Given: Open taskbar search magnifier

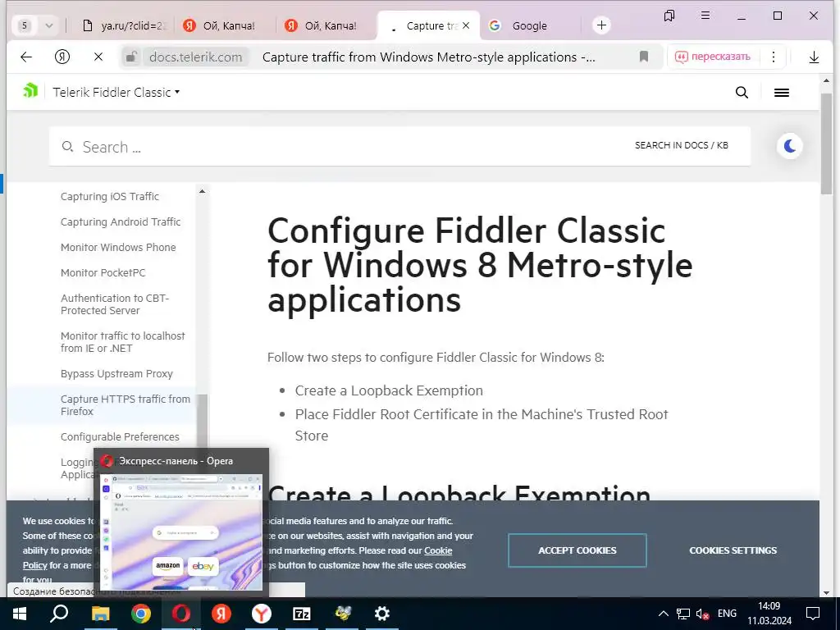Looking at the screenshot, I should (x=59, y=614).
